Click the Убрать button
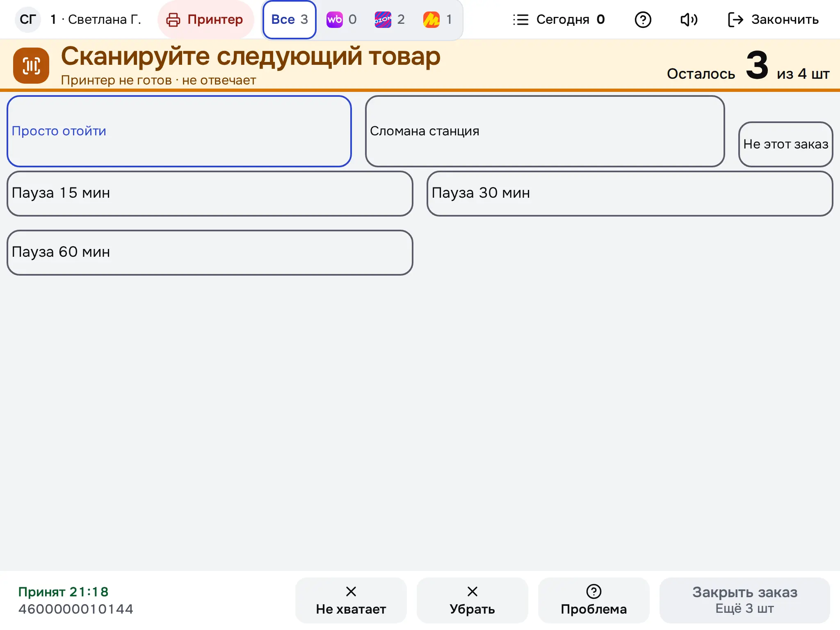840x630 pixels. [x=472, y=600]
